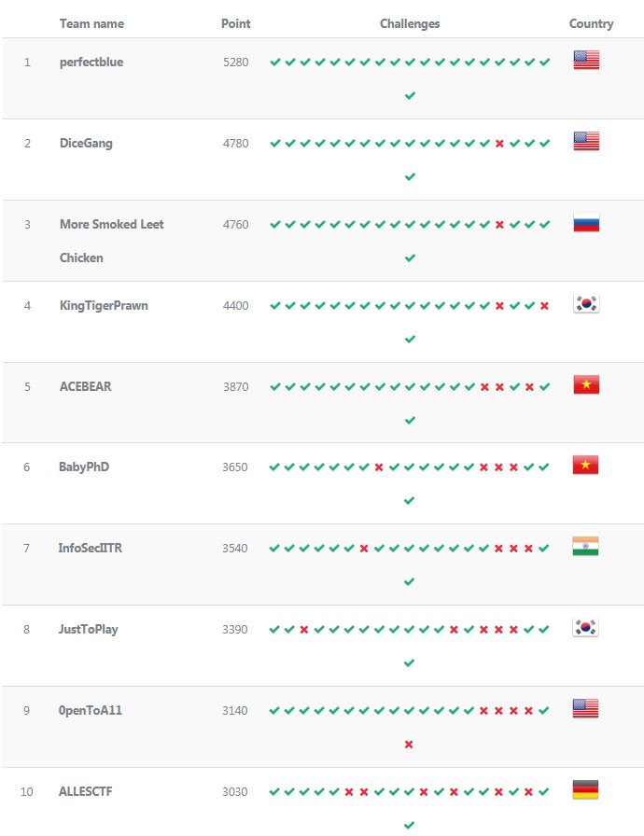Viewport: 644px width, 836px height.
Task: Click the US flag in perfectblue's row
Action: (585, 61)
